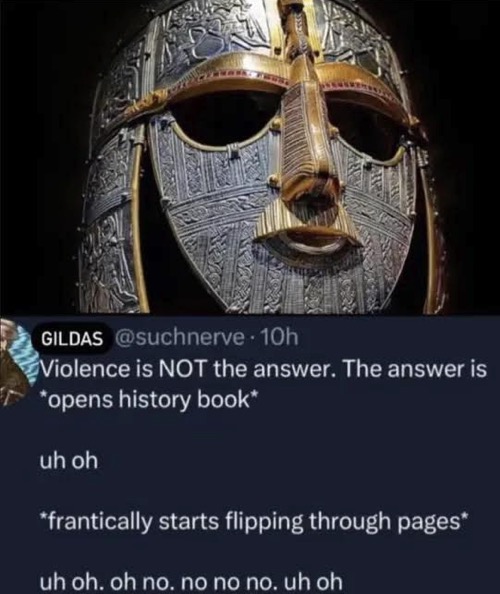
Task: Open the helmet photo attachment
Action: [250, 157]
